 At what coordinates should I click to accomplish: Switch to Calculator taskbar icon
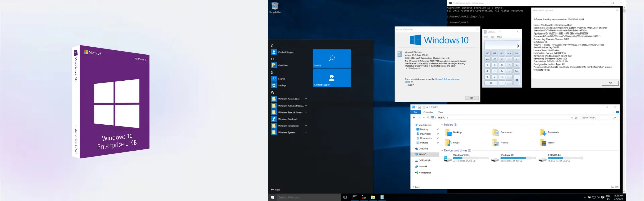tap(382, 197)
